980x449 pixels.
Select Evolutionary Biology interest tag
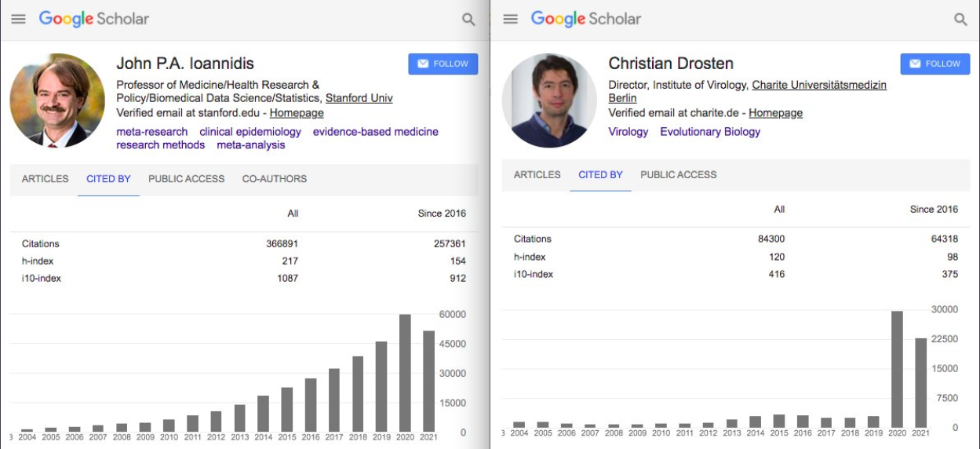coord(710,132)
